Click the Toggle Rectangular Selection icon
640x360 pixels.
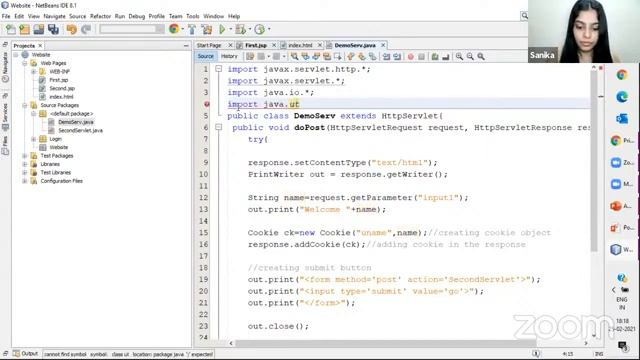338,56
